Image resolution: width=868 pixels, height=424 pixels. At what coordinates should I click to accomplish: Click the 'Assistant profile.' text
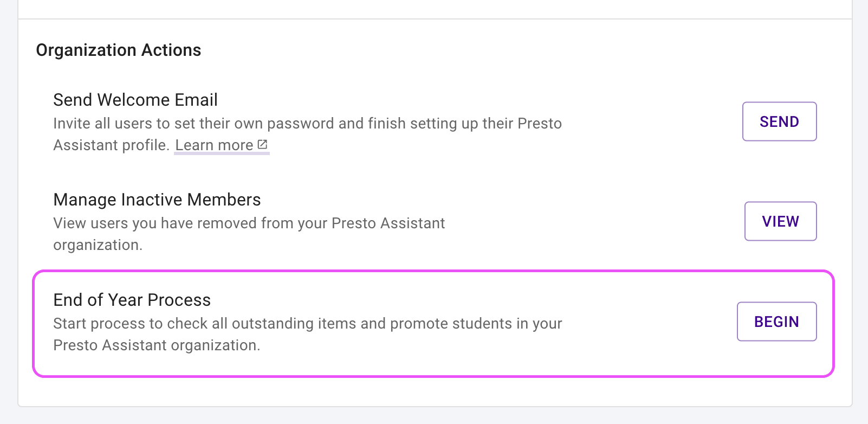point(111,145)
